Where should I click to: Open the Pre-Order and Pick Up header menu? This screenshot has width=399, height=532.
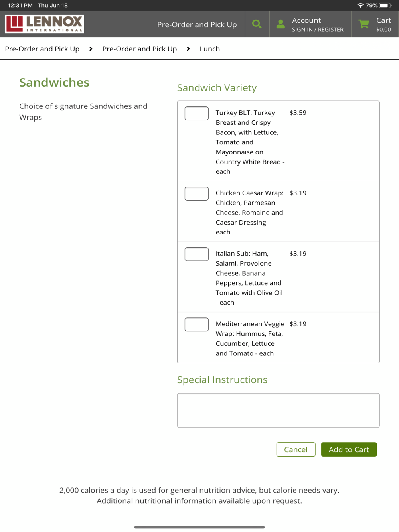[197, 24]
